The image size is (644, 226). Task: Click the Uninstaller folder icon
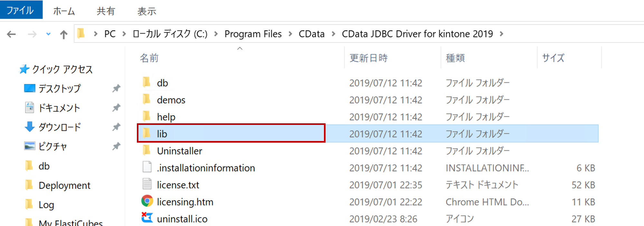(x=147, y=150)
